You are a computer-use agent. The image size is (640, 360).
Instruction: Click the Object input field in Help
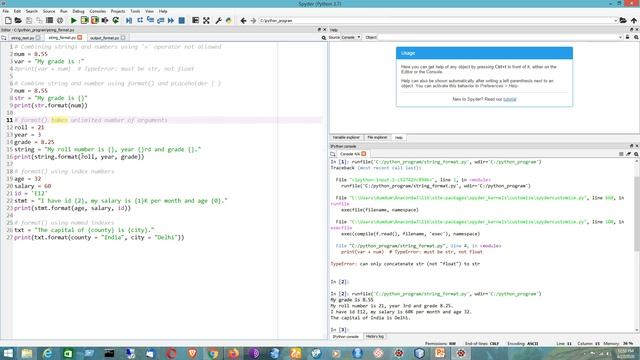pos(498,37)
